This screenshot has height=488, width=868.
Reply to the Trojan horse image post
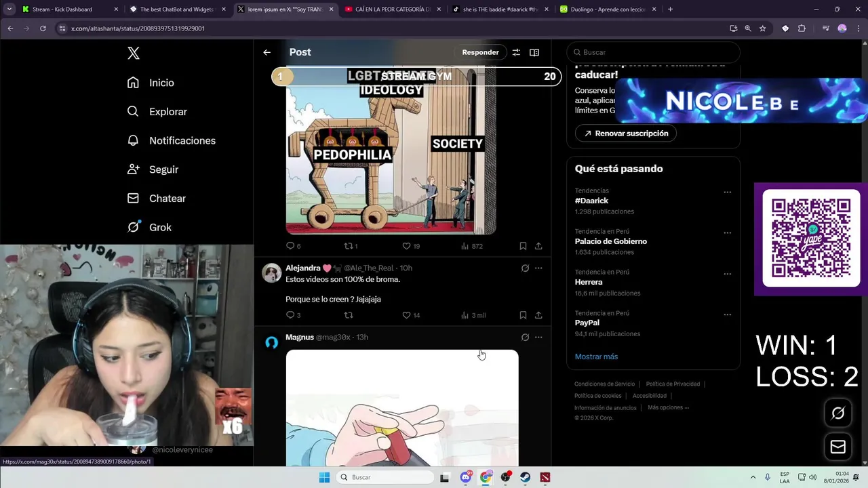click(x=292, y=246)
